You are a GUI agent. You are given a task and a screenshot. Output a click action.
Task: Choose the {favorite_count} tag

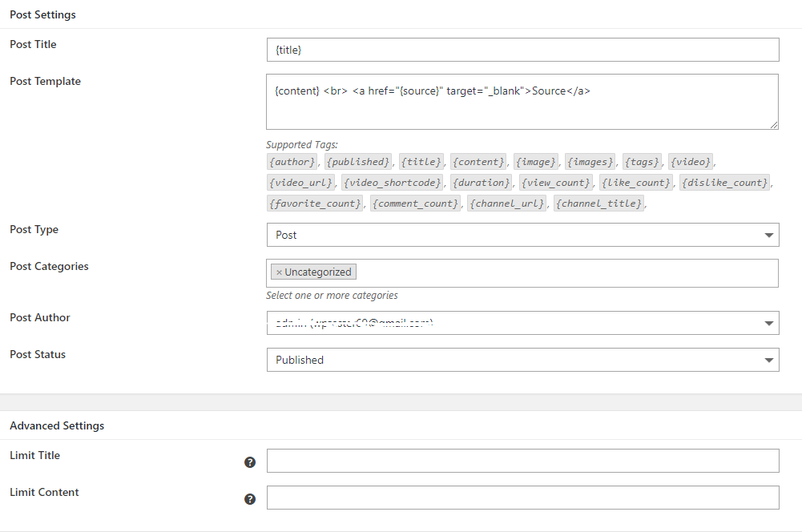[315, 204]
